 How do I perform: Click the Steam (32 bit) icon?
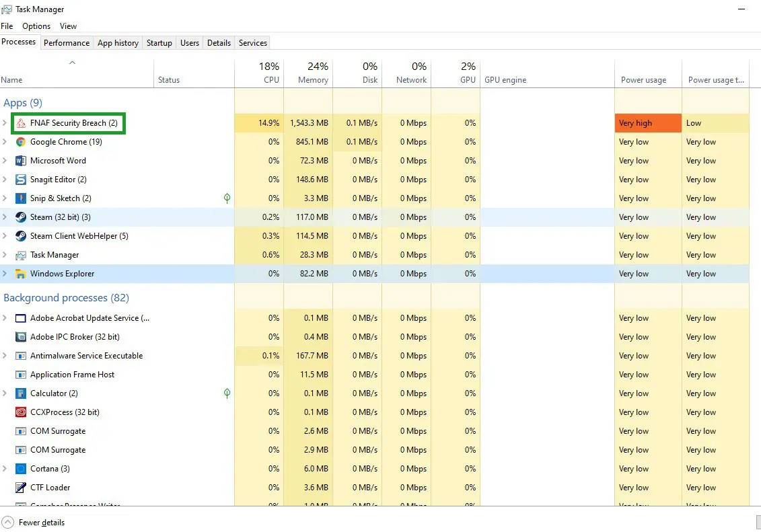pyautogui.click(x=20, y=217)
